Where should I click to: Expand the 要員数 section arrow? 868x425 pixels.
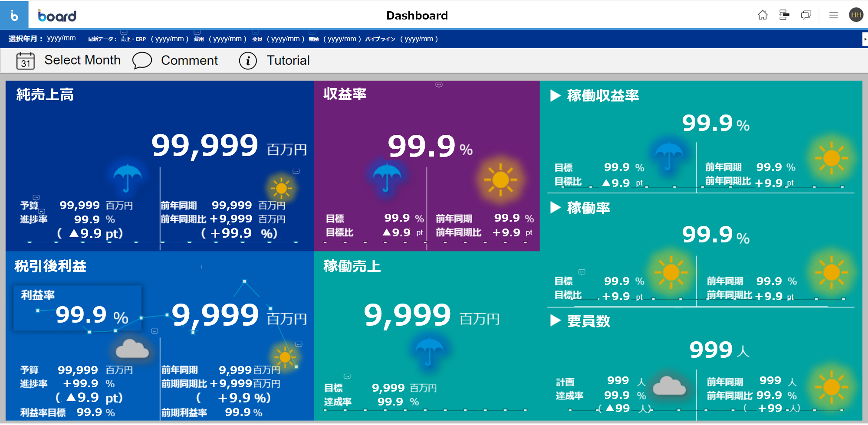(555, 320)
